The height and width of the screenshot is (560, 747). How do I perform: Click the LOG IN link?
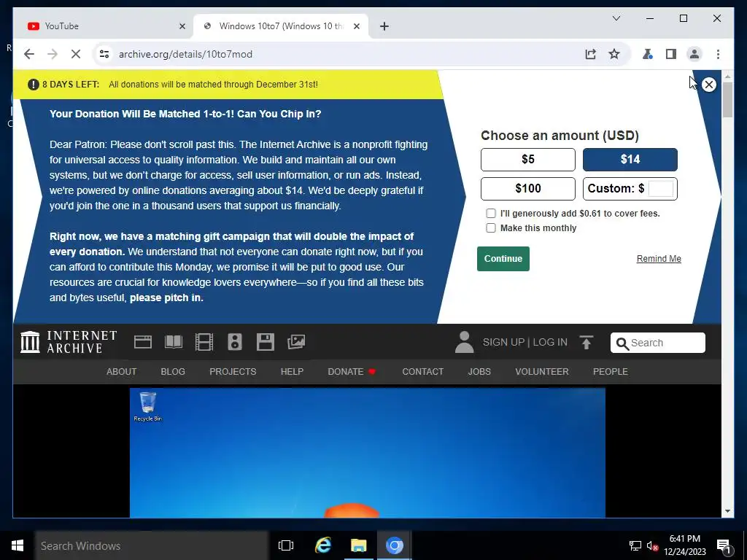[x=550, y=343]
